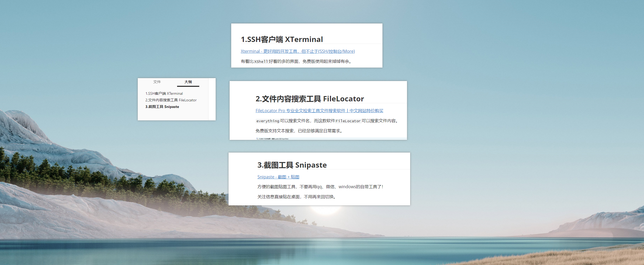Click the sentence 免费版支持文本搜索，已经足够满足日常需求。
This screenshot has width=644, height=265.
click(300, 131)
